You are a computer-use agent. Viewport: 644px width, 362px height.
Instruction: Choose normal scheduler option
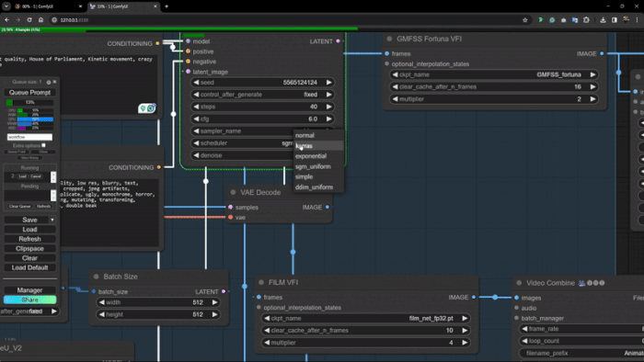click(x=318, y=135)
